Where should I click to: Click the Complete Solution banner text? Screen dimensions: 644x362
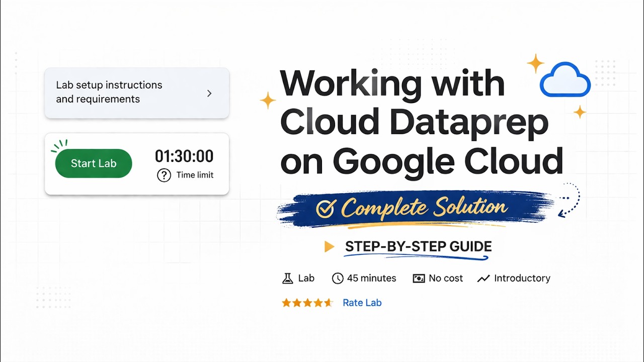(424, 208)
